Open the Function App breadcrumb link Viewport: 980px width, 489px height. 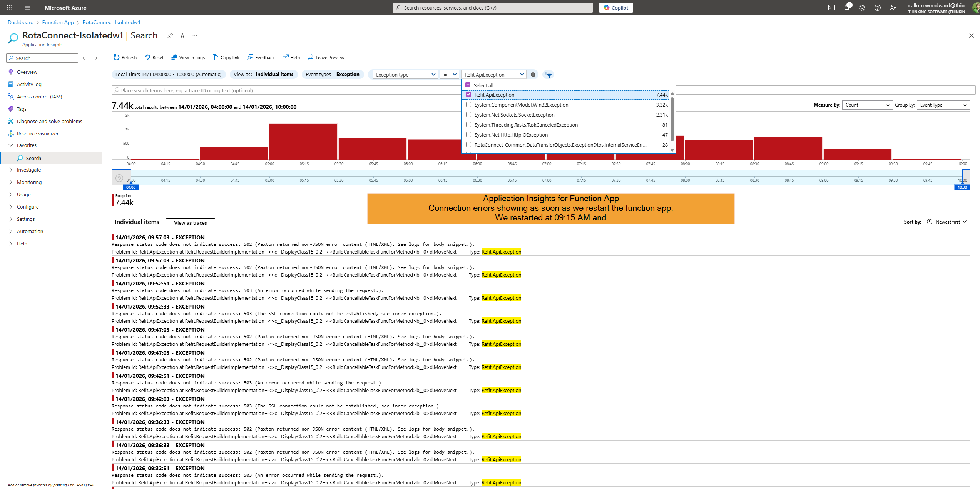(58, 22)
